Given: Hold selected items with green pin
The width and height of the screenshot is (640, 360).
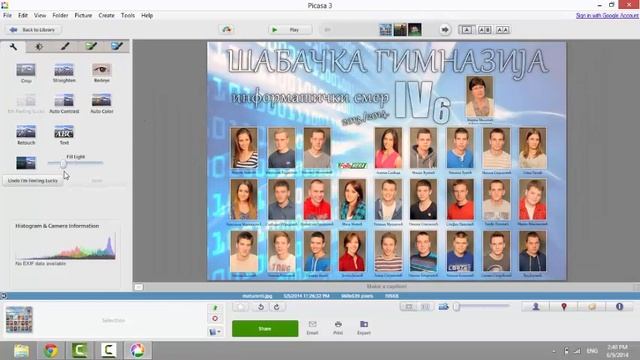Looking at the screenshot, I should point(215,308).
